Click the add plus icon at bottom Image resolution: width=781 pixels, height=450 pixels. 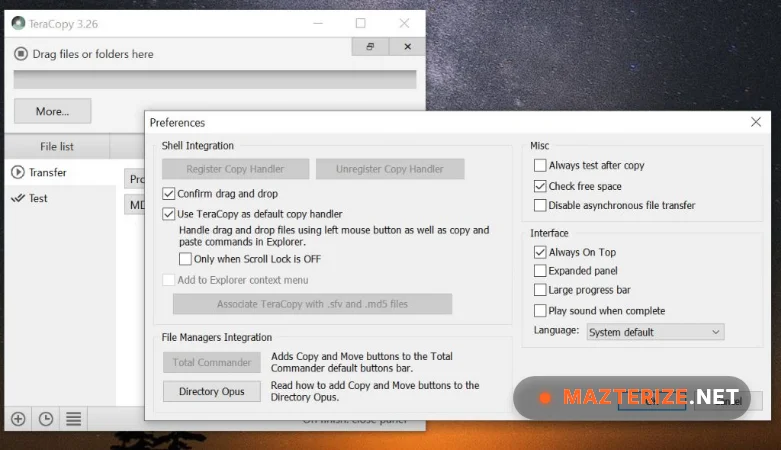(x=18, y=419)
